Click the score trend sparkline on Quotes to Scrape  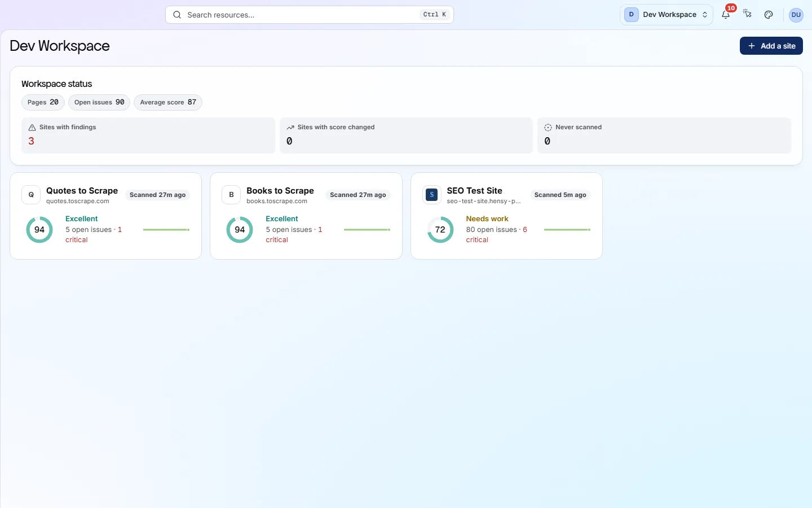[166, 230]
